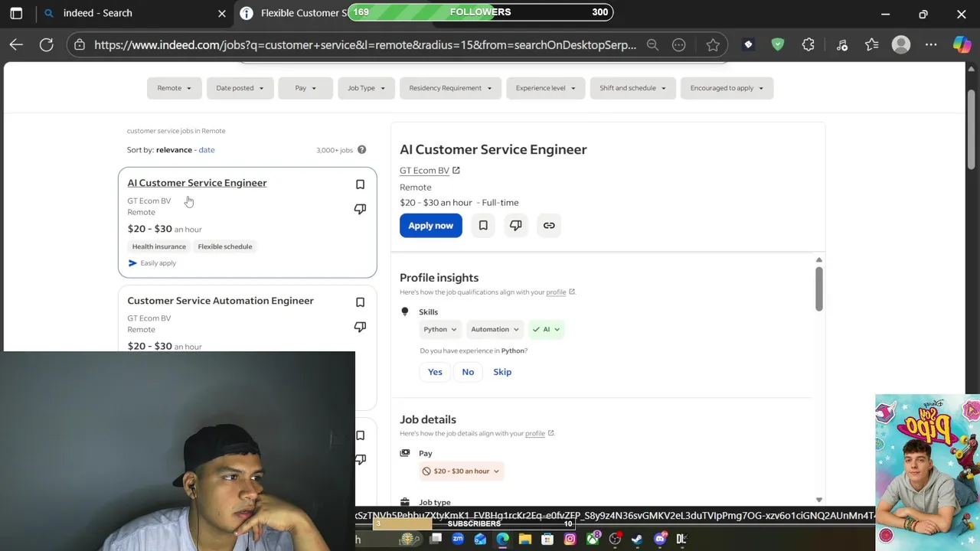This screenshot has height=551, width=980.
Task: Open Xbox app from the taskbar
Action: 593,539
